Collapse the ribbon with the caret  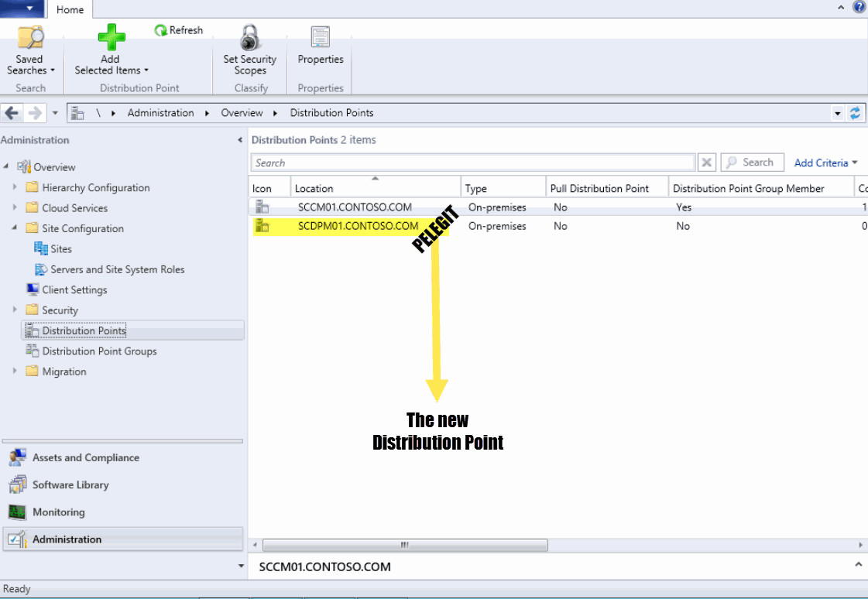pyautogui.click(x=841, y=7)
